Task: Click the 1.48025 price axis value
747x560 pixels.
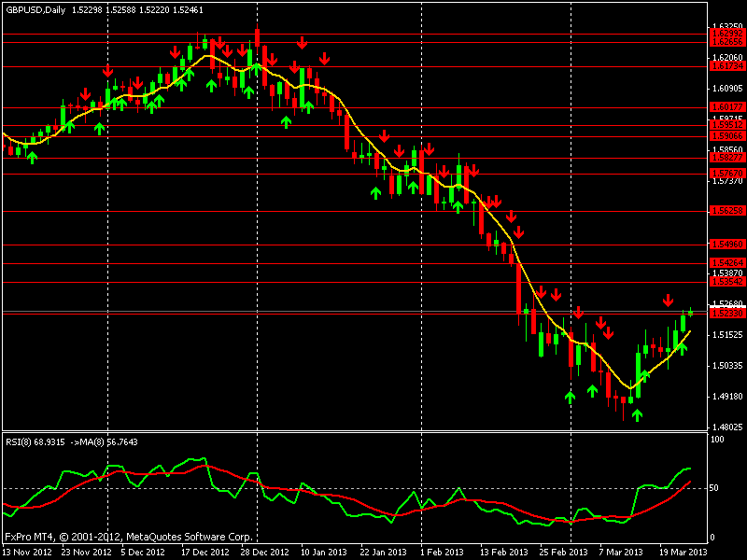Action: tap(727, 427)
